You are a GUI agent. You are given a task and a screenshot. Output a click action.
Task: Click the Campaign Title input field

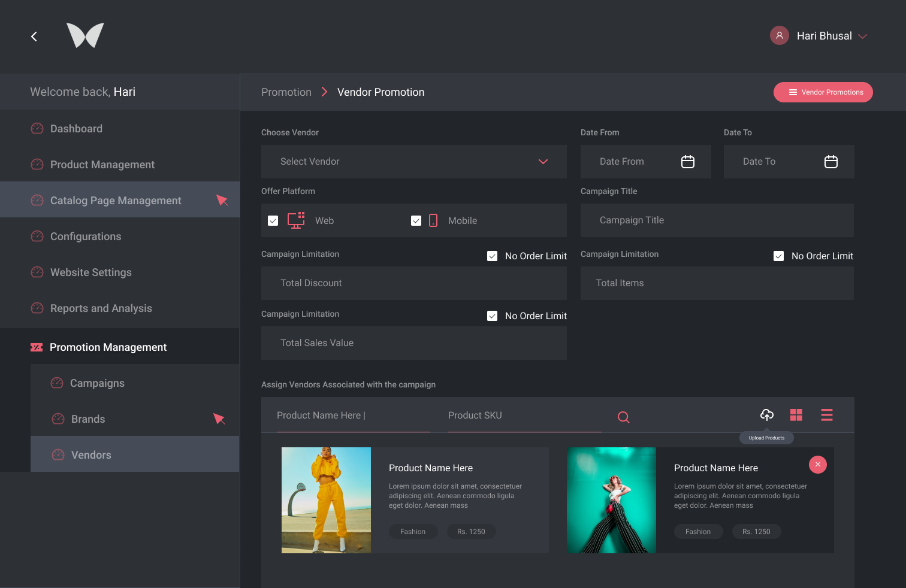(x=717, y=220)
